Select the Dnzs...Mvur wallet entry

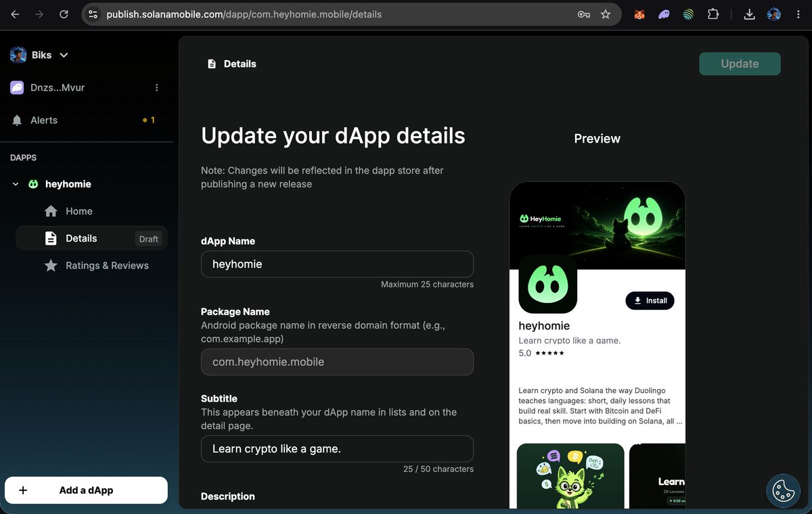point(58,87)
